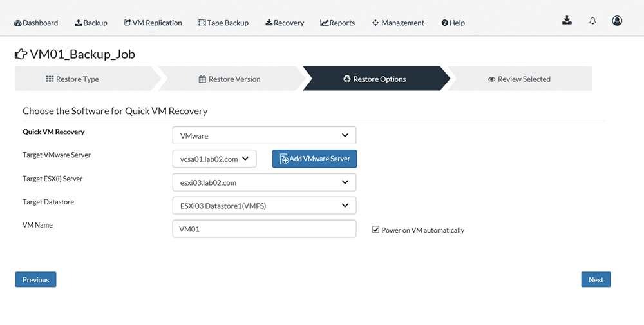Expand the Target ESX(i) Server dropdown

click(264, 182)
